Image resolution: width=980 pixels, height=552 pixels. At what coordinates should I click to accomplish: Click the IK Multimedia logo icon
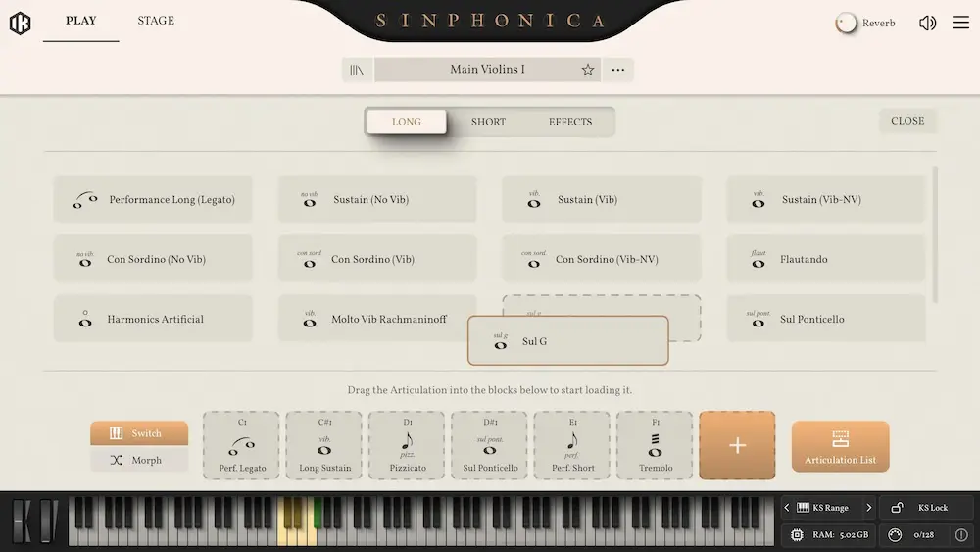tap(20, 24)
